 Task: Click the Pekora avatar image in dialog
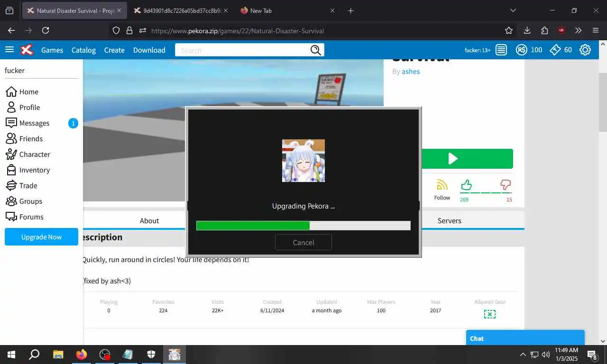(303, 161)
